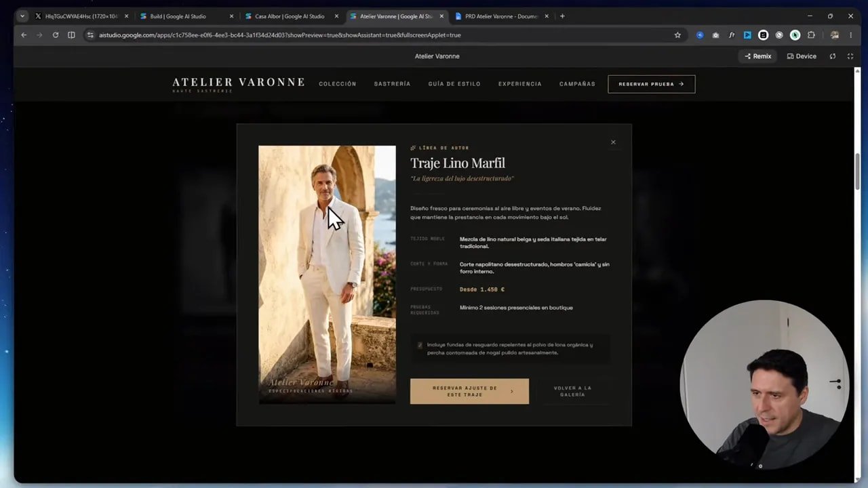Bookmark this page with the star icon

pyautogui.click(x=677, y=35)
